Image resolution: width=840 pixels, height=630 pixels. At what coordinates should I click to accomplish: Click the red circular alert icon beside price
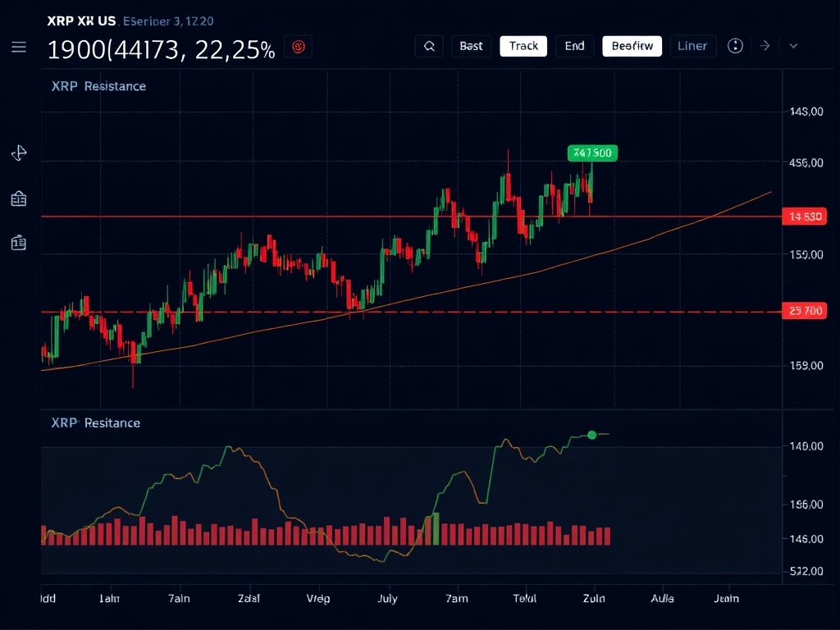(x=299, y=48)
